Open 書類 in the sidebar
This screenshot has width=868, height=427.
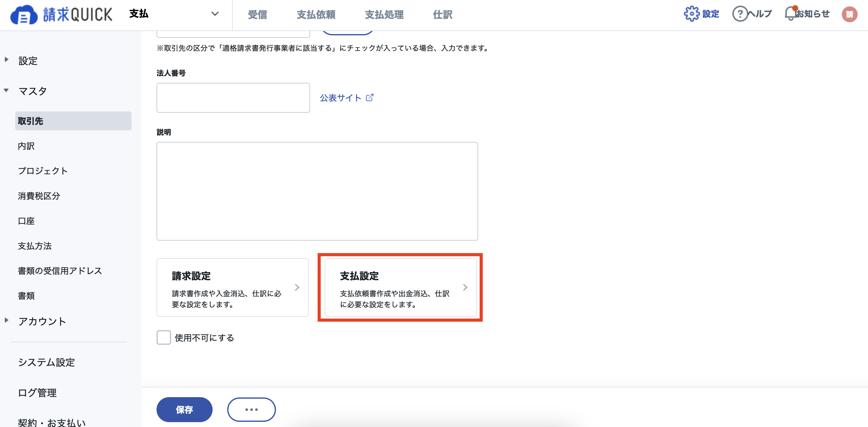pyautogui.click(x=26, y=296)
